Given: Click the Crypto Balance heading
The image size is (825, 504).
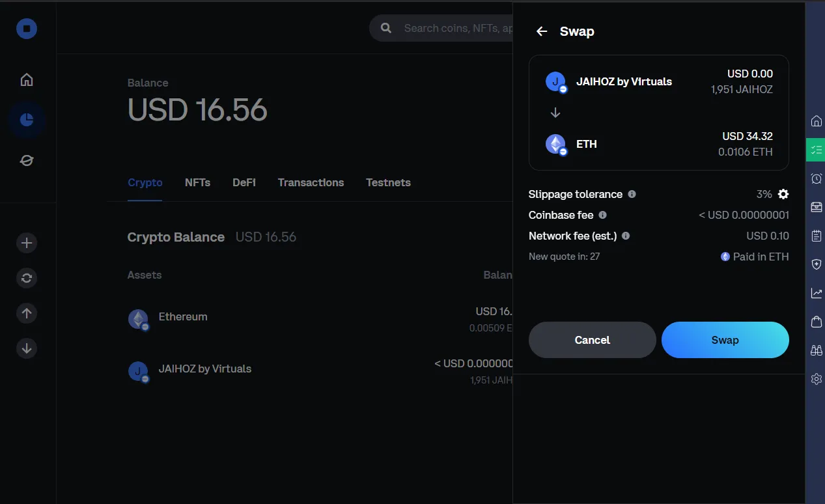Looking at the screenshot, I should click(176, 237).
